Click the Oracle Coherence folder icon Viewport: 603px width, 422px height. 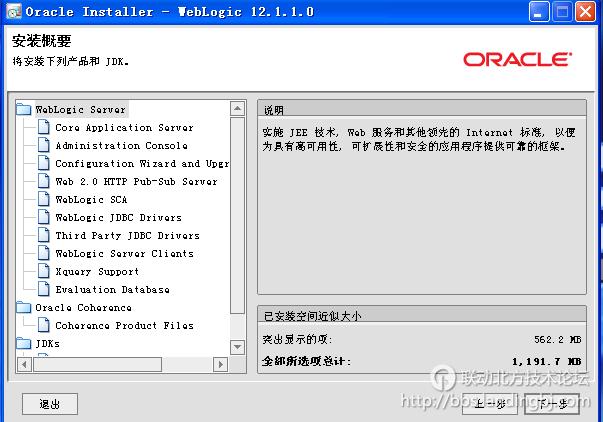(23, 307)
